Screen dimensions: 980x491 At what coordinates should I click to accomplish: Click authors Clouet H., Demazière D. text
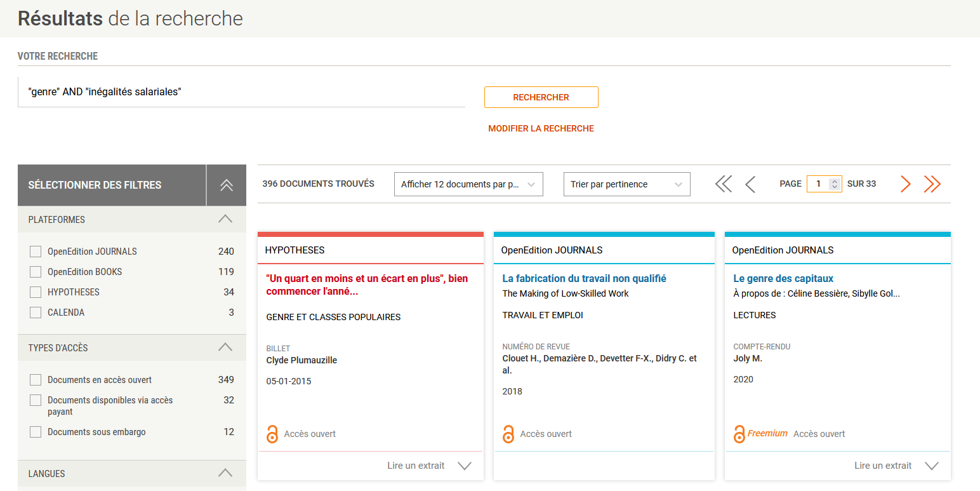600,364
